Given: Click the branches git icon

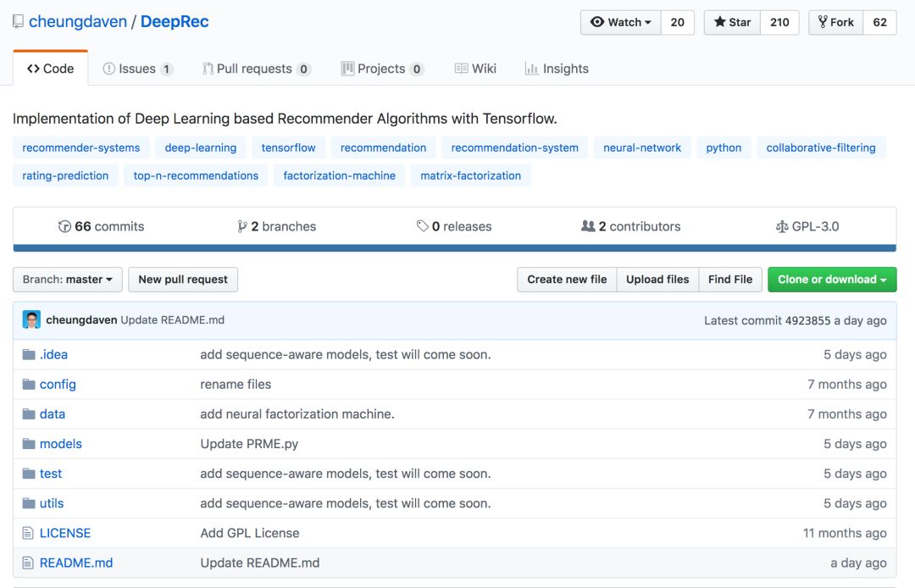Looking at the screenshot, I should pyautogui.click(x=242, y=226).
